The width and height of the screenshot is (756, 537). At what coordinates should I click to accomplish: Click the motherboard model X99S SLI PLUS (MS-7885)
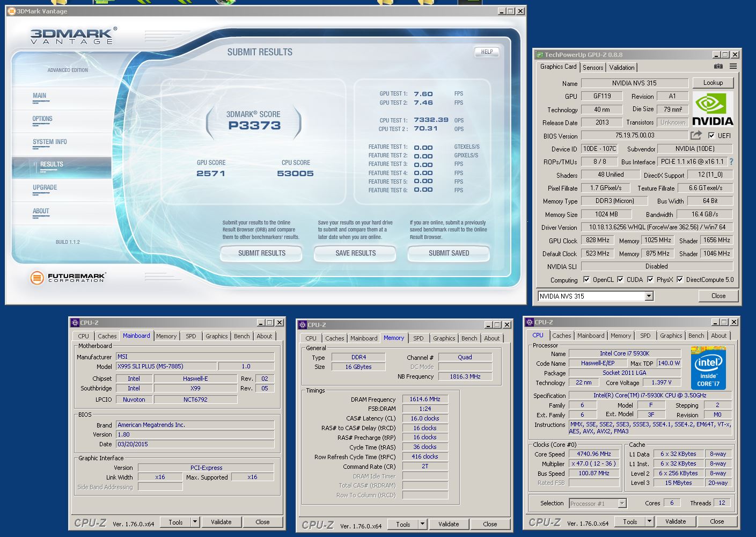tap(167, 366)
